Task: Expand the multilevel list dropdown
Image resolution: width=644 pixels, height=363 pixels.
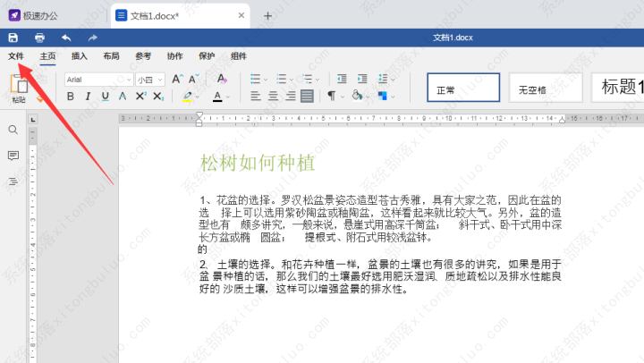Action: pyautogui.click(x=318, y=80)
